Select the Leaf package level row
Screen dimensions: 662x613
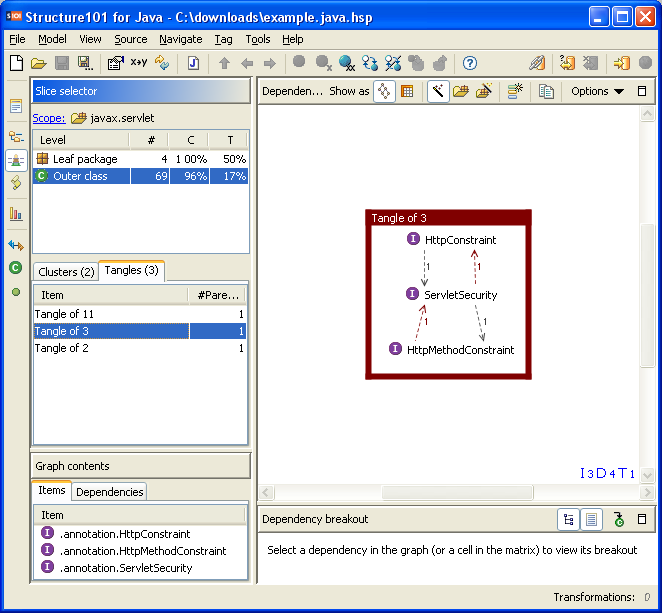pyautogui.click(x=141, y=159)
